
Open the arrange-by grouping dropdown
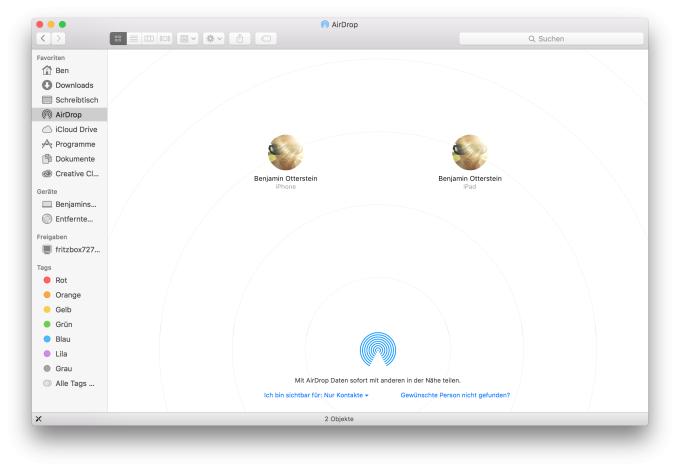coord(188,39)
